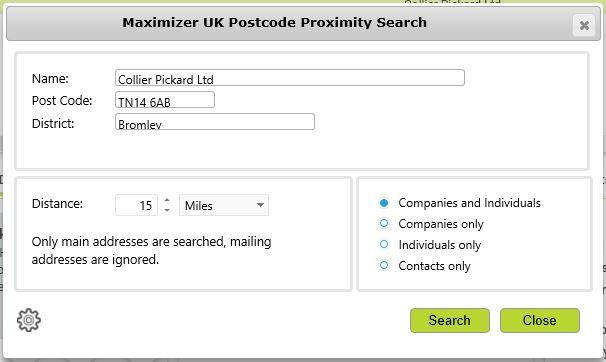Click the District field showing Bromley
Screen dimensions: 606x362
[x=215, y=122]
